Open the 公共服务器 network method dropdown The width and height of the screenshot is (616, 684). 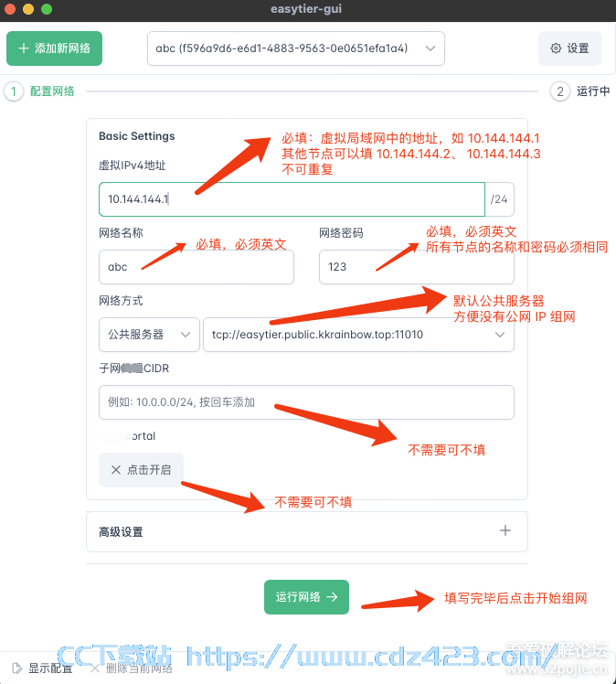(x=149, y=335)
